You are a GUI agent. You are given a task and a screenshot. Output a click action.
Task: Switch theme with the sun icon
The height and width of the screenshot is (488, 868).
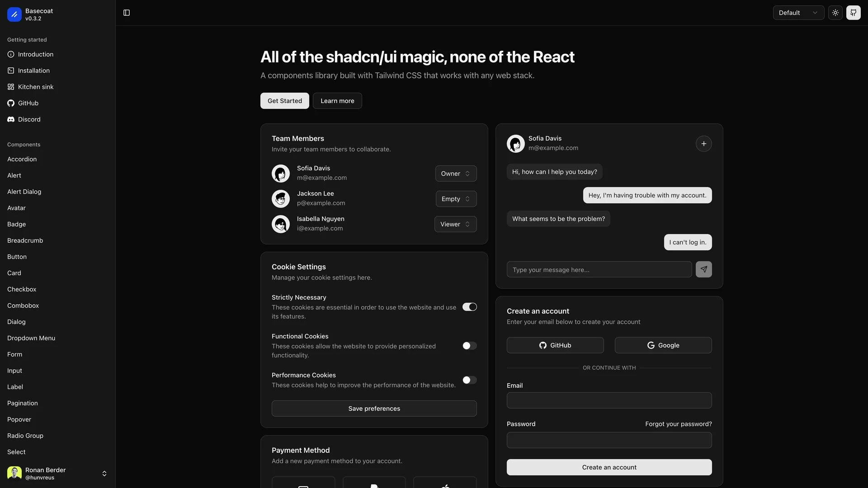[835, 13]
